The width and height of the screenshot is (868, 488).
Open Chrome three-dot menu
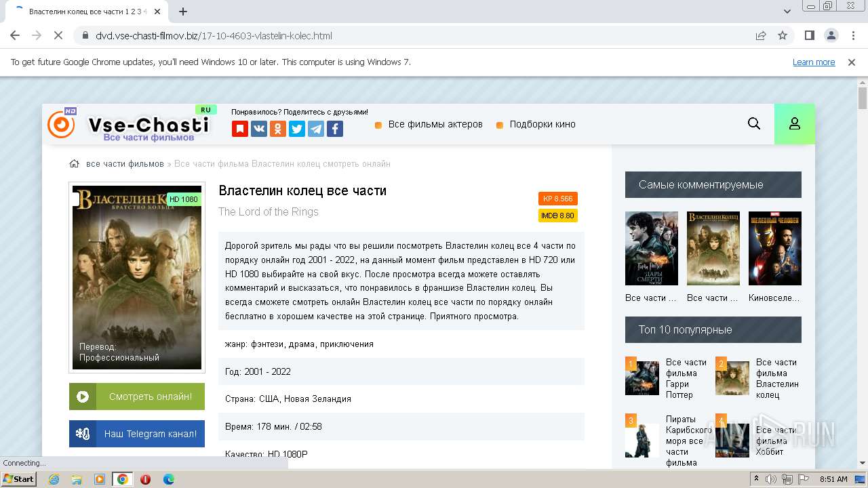tap(852, 35)
